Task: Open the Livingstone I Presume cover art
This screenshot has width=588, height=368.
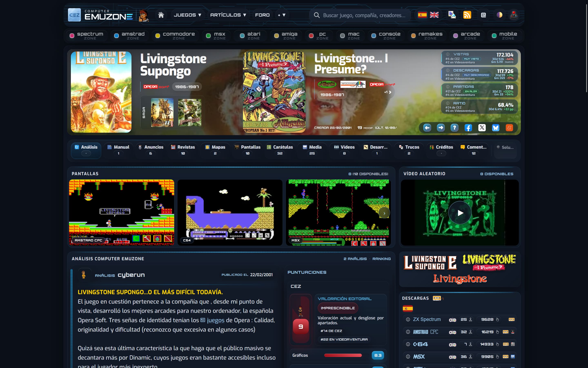Action: (274, 92)
